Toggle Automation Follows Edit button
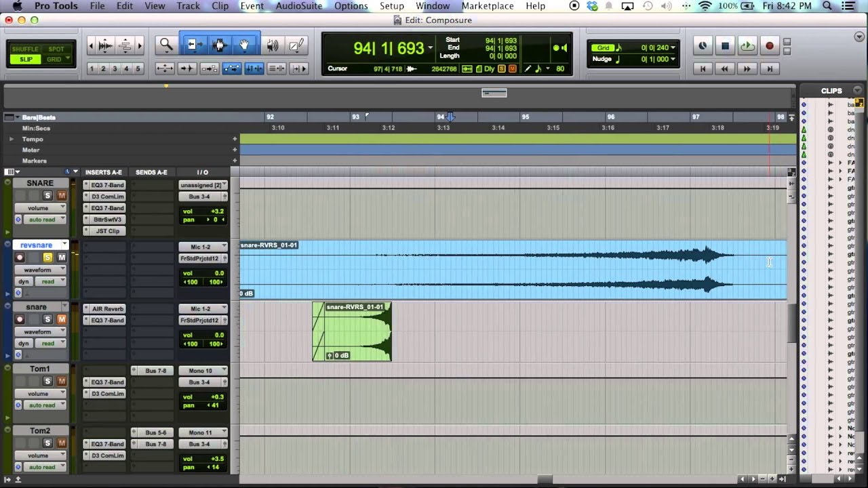 pyautogui.click(x=232, y=68)
